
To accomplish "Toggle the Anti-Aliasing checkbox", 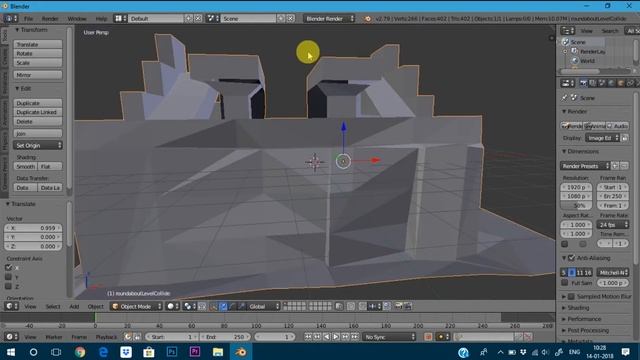I will [571, 258].
